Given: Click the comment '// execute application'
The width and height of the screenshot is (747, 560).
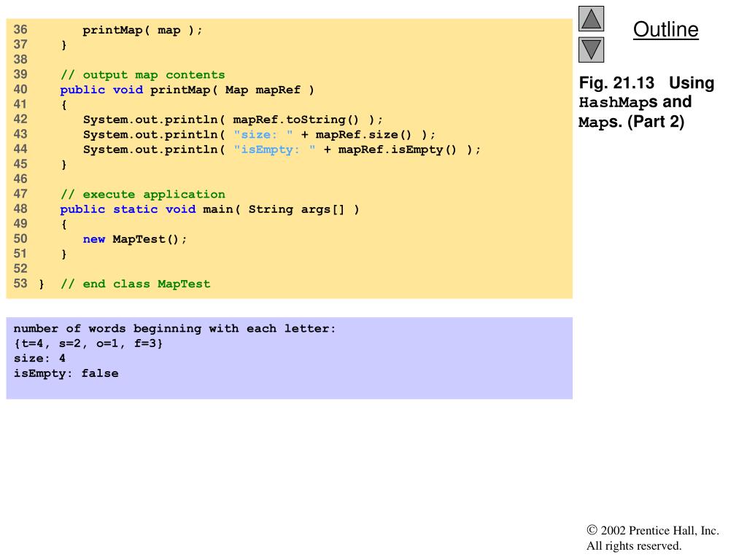Looking at the screenshot, I should pyautogui.click(x=142, y=194).
